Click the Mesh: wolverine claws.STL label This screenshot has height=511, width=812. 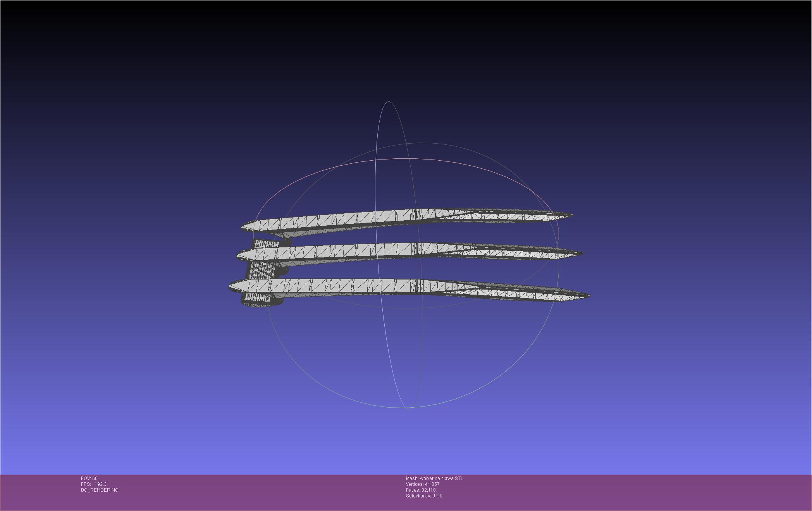tap(434, 479)
